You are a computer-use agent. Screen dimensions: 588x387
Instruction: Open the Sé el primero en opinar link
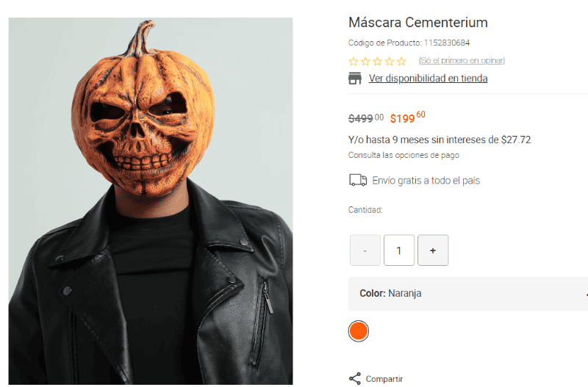[462, 60]
